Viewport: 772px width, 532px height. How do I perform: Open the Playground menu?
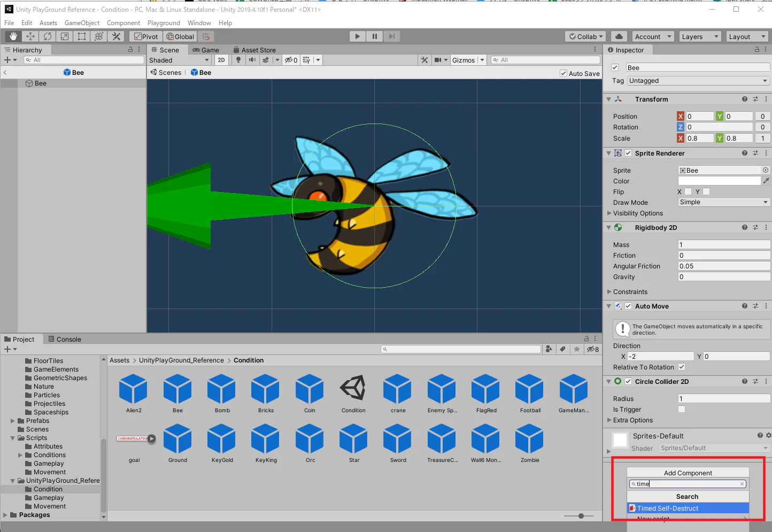point(164,23)
